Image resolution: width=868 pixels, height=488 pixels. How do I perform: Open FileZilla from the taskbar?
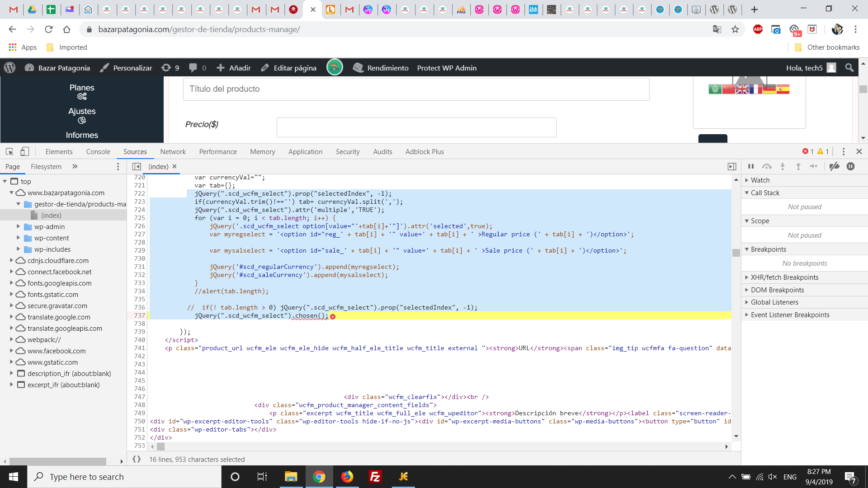[375, 477]
